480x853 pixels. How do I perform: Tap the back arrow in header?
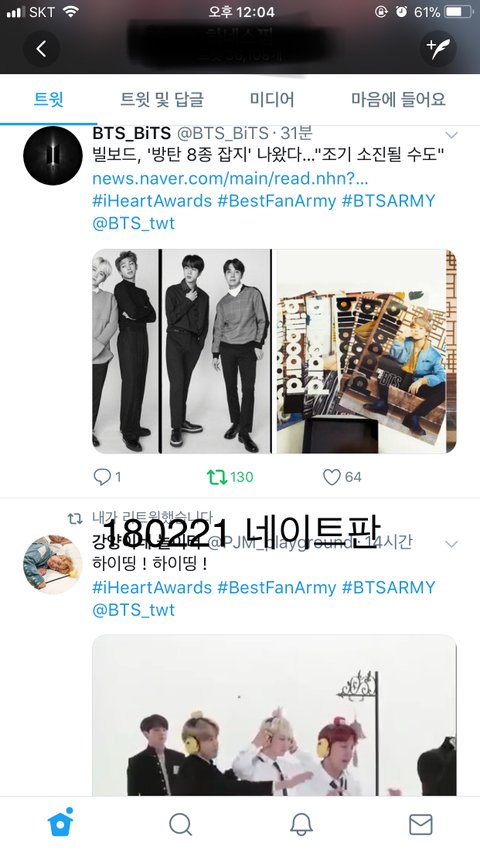[41, 49]
